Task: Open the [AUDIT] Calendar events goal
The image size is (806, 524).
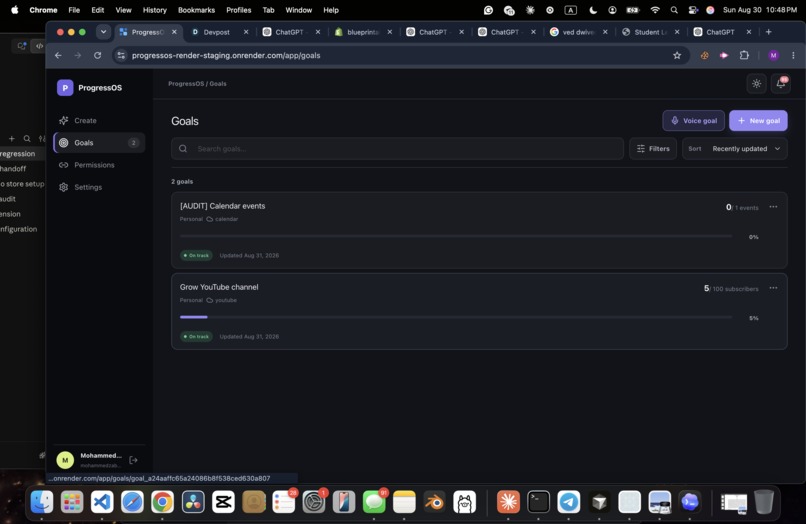Action: coord(479,230)
